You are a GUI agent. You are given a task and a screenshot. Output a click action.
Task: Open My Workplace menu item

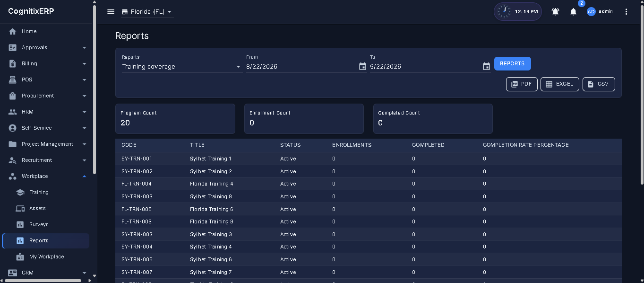46,256
